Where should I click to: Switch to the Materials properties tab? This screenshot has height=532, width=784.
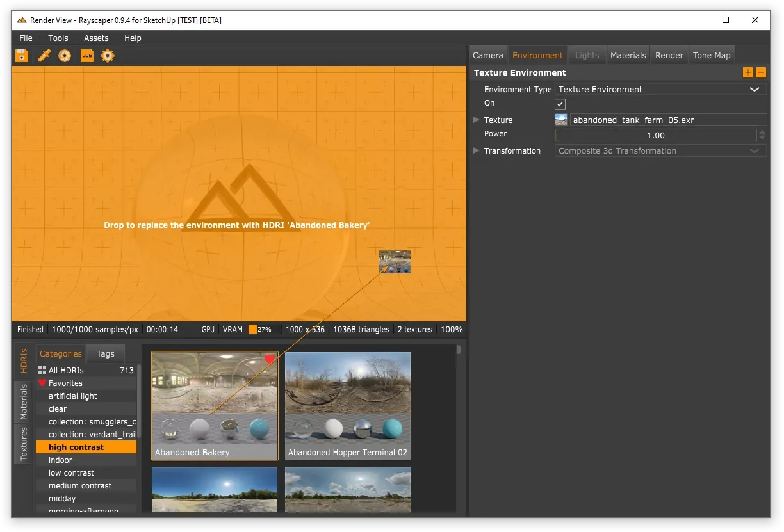(628, 55)
